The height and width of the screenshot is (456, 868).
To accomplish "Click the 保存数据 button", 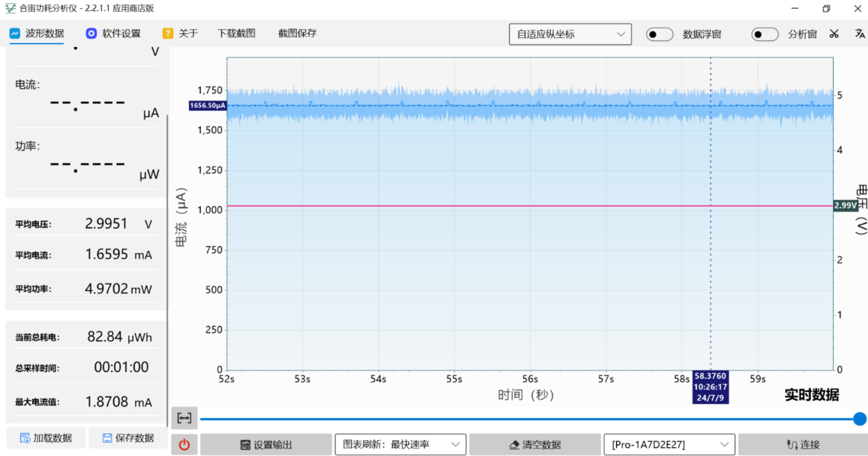I will (x=128, y=438).
